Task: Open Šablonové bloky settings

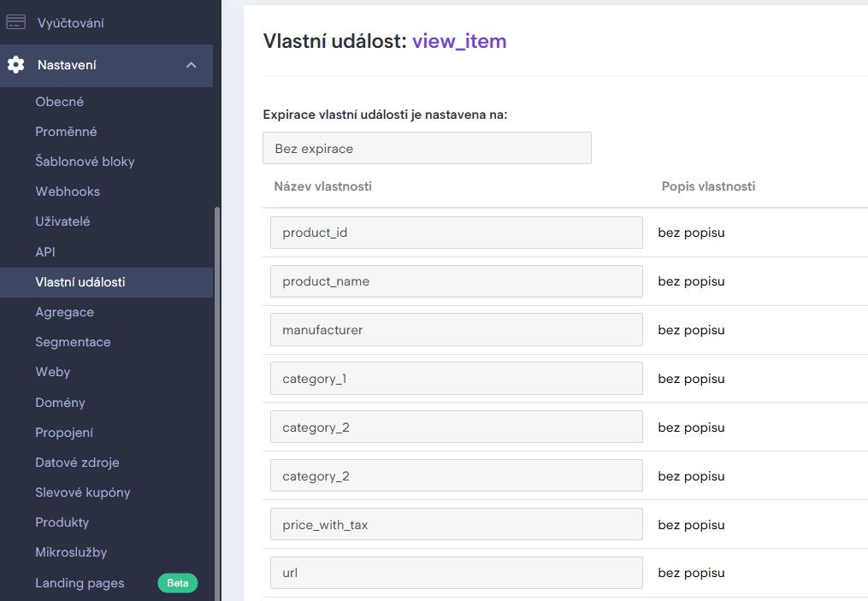Action: point(85,162)
